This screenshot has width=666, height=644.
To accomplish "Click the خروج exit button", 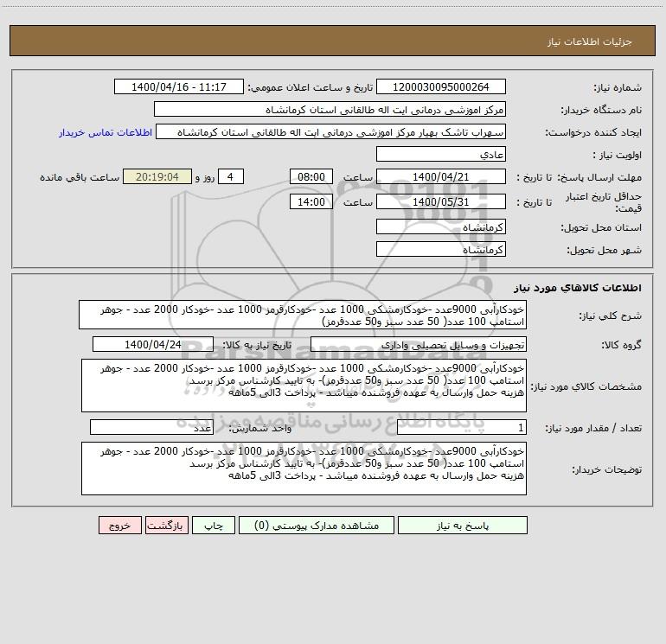I will pyautogui.click(x=119, y=526).
